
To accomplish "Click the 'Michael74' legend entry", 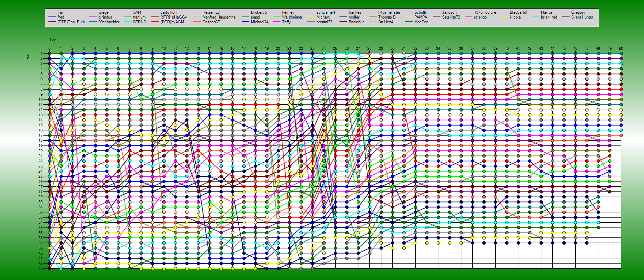I will [255, 22].
